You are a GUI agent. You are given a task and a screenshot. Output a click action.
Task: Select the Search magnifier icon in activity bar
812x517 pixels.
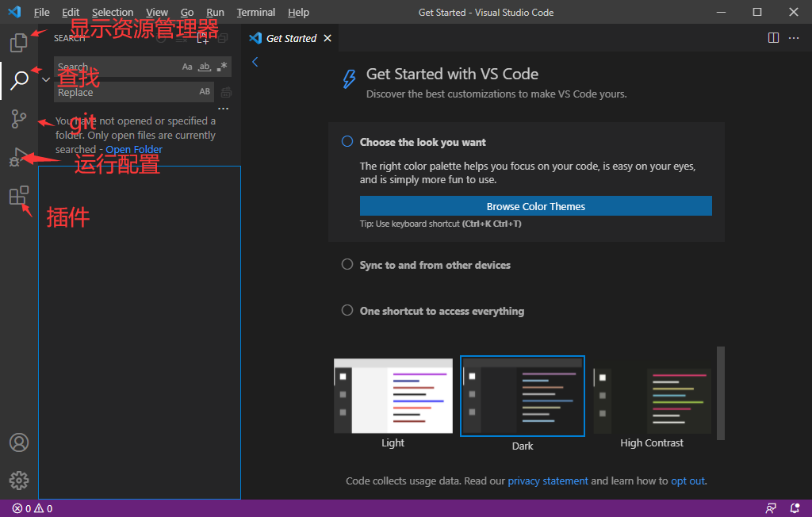pyautogui.click(x=19, y=80)
